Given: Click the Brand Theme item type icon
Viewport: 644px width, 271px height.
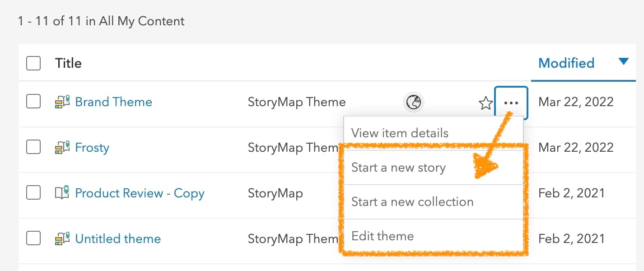Looking at the screenshot, I should tap(62, 102).
